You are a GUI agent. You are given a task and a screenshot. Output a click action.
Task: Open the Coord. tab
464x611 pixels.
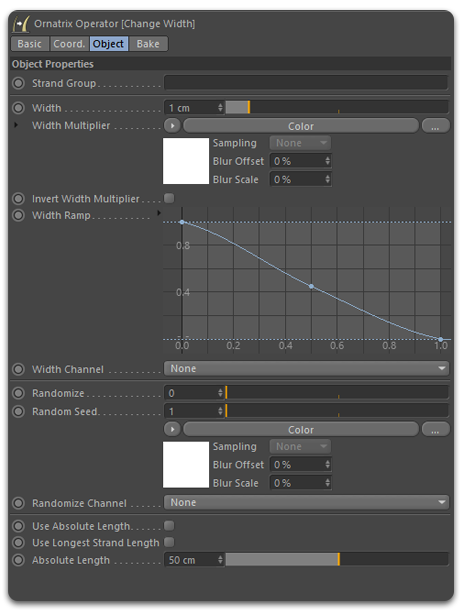point(69,44)
